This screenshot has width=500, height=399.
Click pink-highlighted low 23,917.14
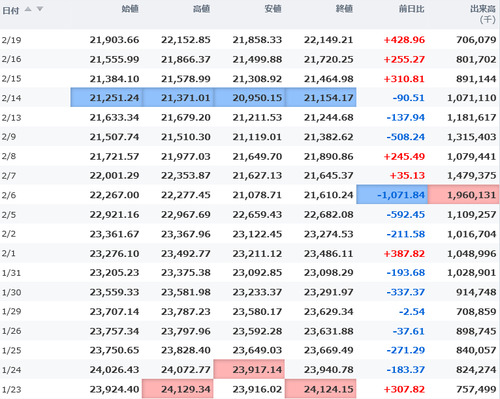click(249, 369)
